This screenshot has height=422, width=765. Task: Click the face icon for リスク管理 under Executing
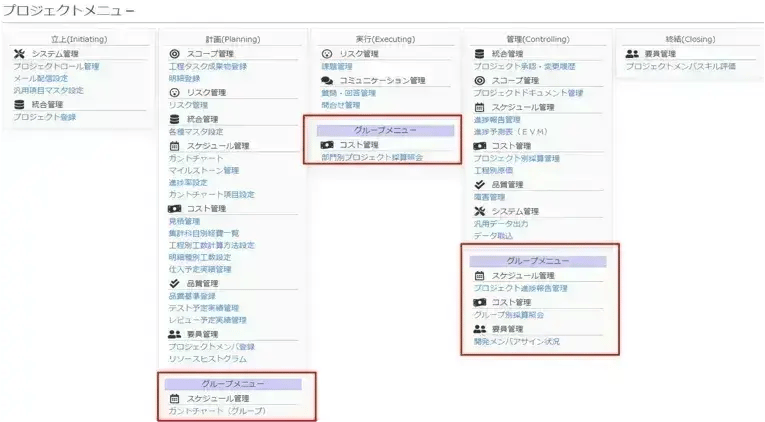tap(327, 54)
